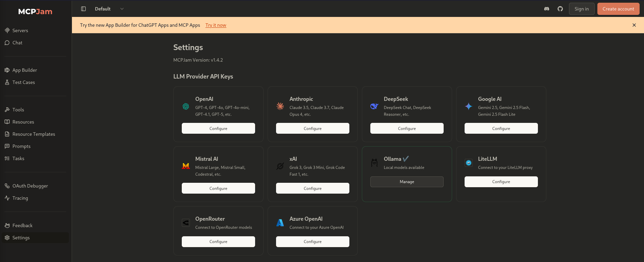The width and height of the screenshot is (644, 262).
Task: Click the Google AI sparkle icon
Action: [469, 106]
